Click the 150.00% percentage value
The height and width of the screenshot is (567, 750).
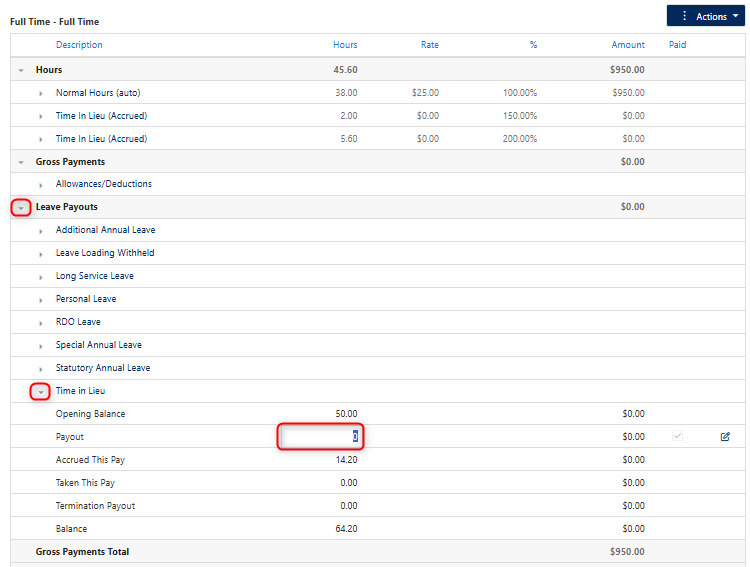coord(519,115)
